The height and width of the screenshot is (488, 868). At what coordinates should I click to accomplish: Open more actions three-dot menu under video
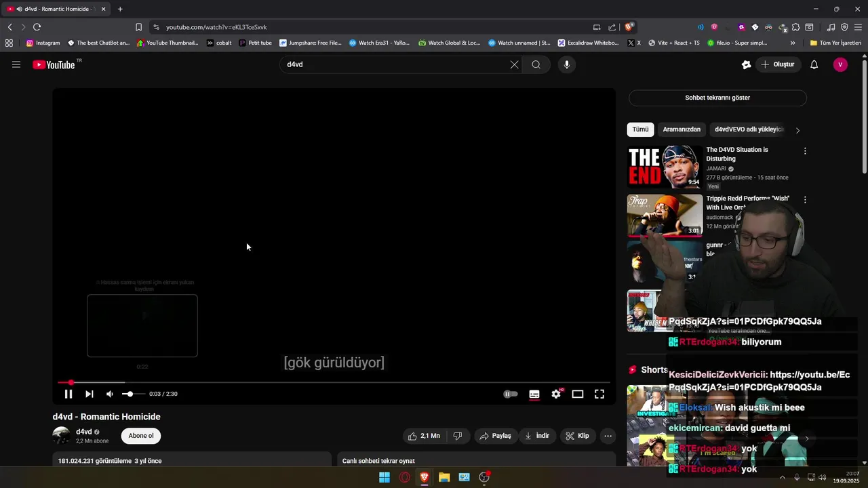tap(608, 436)
